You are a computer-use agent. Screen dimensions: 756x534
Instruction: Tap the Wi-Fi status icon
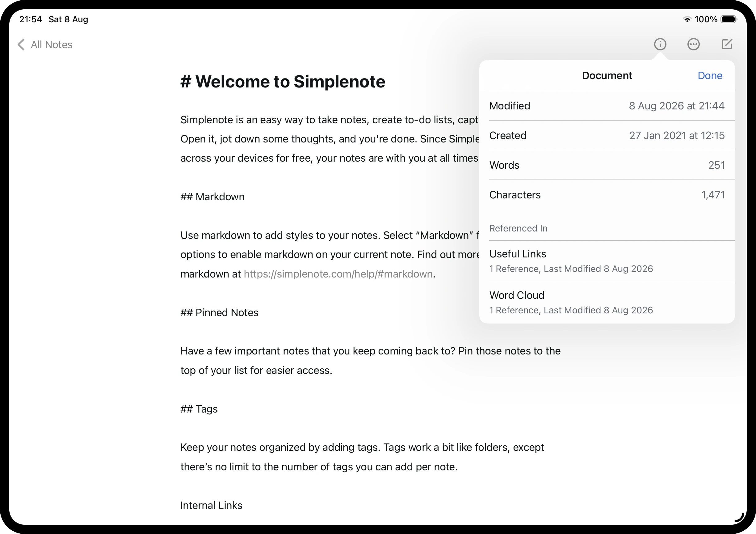point(687,19)
